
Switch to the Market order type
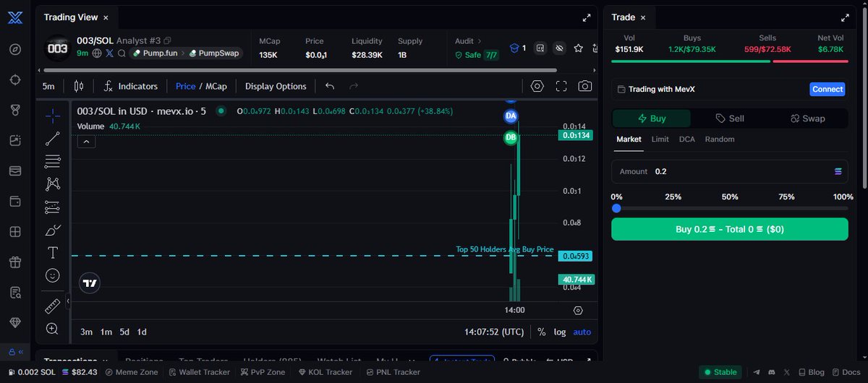click(x=629, y=139)
